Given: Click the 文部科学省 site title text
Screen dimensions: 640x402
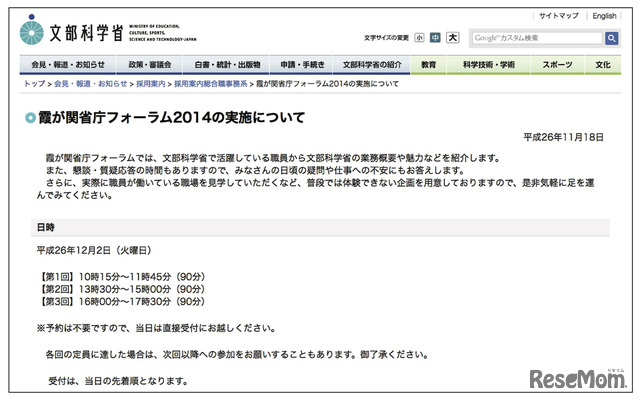Looking at the screenshot, I should click(86, 33).
